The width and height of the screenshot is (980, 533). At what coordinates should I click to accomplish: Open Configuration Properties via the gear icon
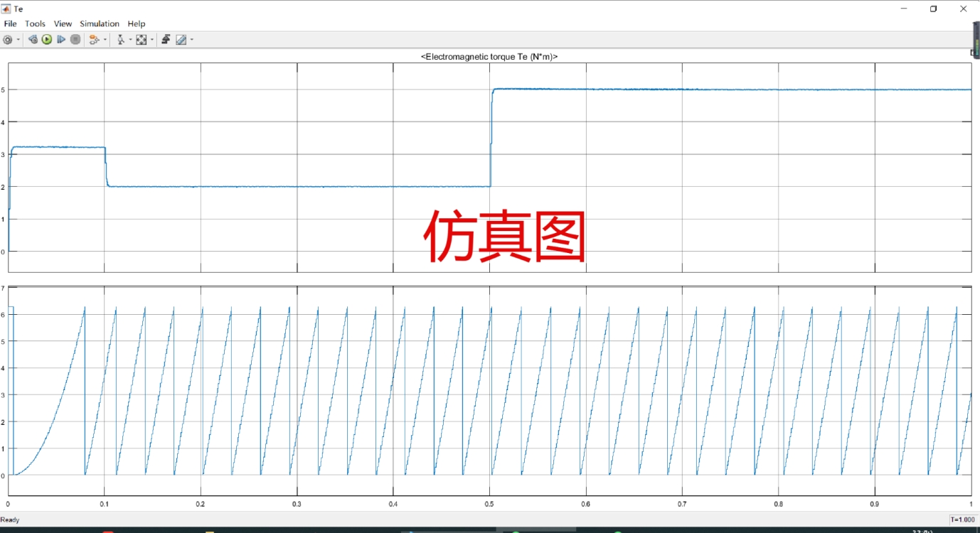tap(6, 39)
